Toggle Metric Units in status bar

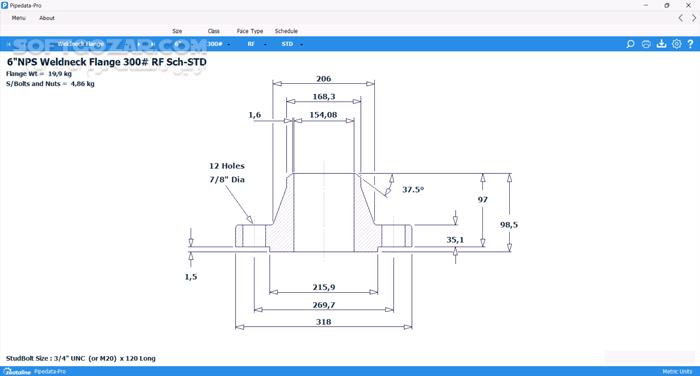pyautogui.click(x=677, y=372)
